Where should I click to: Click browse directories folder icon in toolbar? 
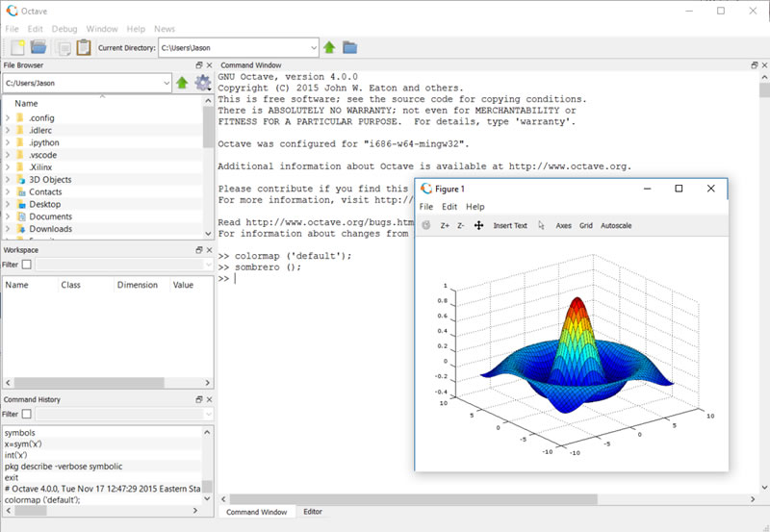(x=349, y=47)
